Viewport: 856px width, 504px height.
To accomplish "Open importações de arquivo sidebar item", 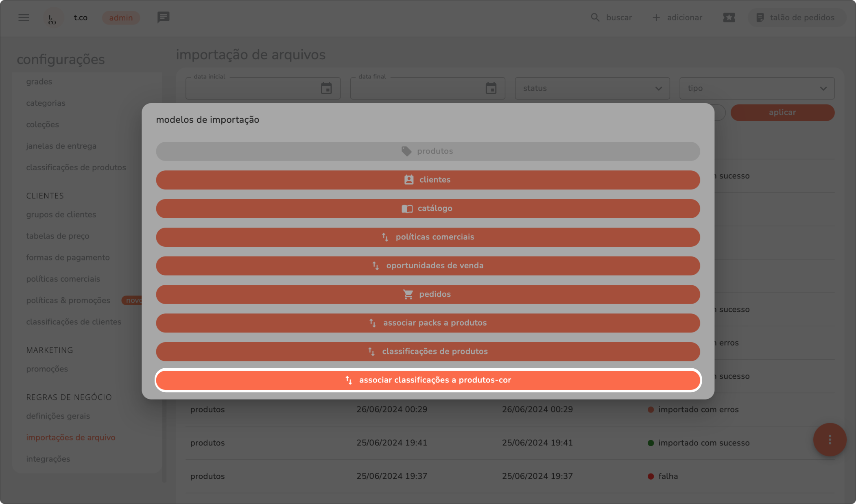I will click(x=71, y=437).
